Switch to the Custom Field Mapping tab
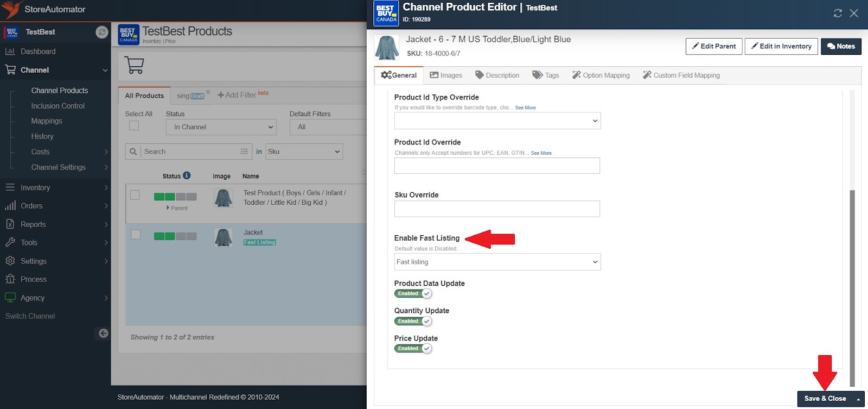This screenshot has height=409, width=868. pyautogui.click(x=681, y=75)
